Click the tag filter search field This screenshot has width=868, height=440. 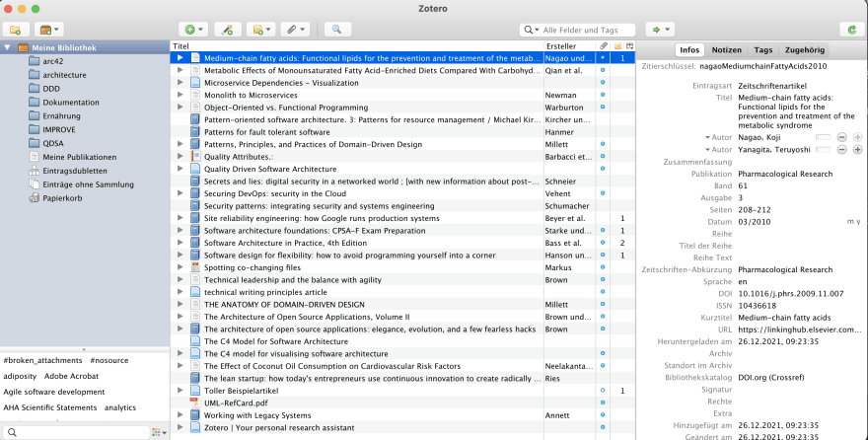coord(76,432)
